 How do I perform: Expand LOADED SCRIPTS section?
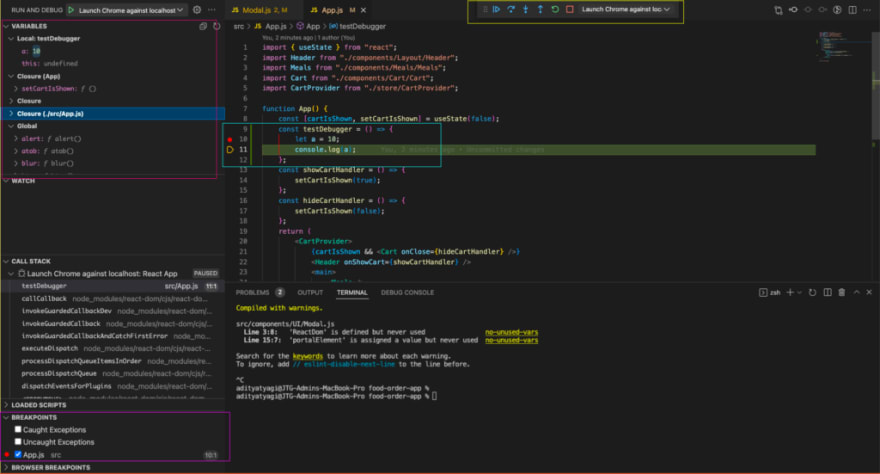coord(6,404)
